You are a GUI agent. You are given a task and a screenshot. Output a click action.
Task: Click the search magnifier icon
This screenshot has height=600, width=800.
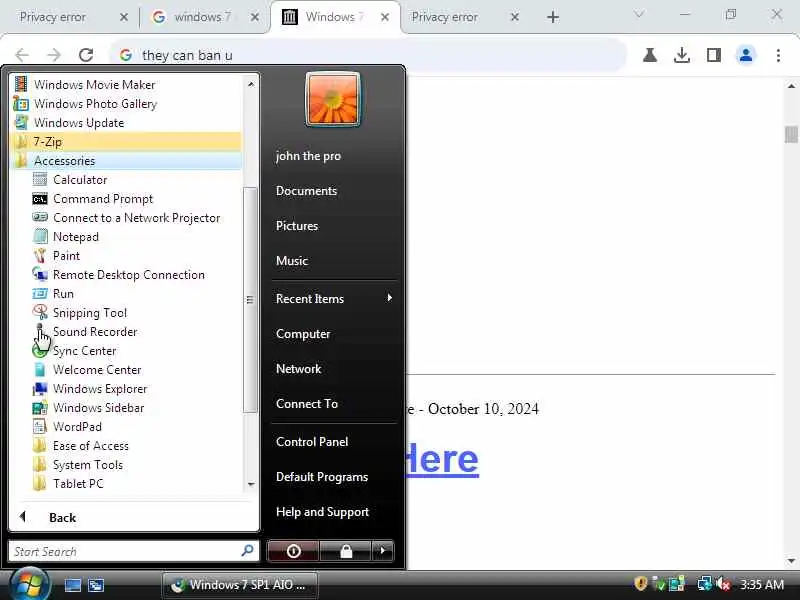pos(247,551)
